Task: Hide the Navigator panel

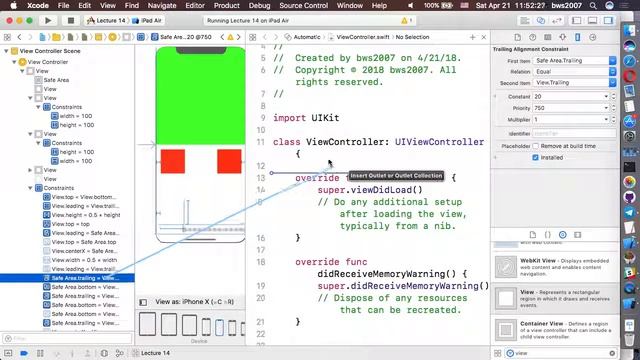Action: tap(576, 20)
